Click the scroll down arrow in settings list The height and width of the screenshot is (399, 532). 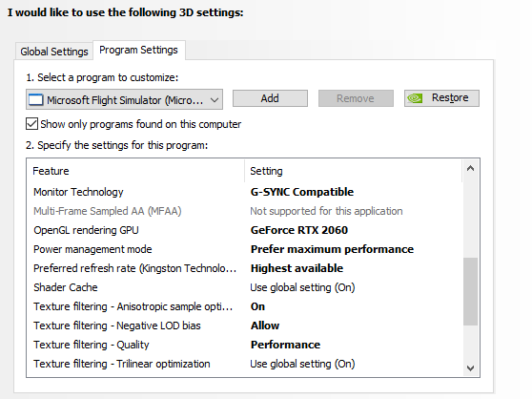pos(470,368)
